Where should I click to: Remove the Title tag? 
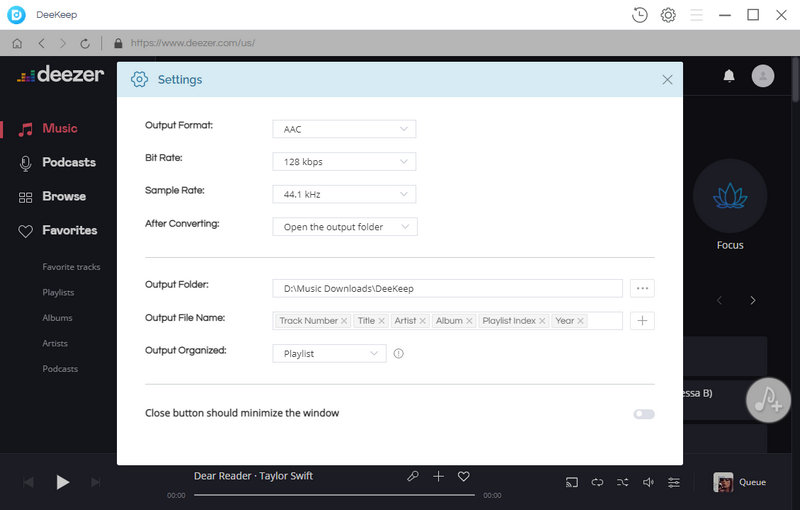[381, 321]
